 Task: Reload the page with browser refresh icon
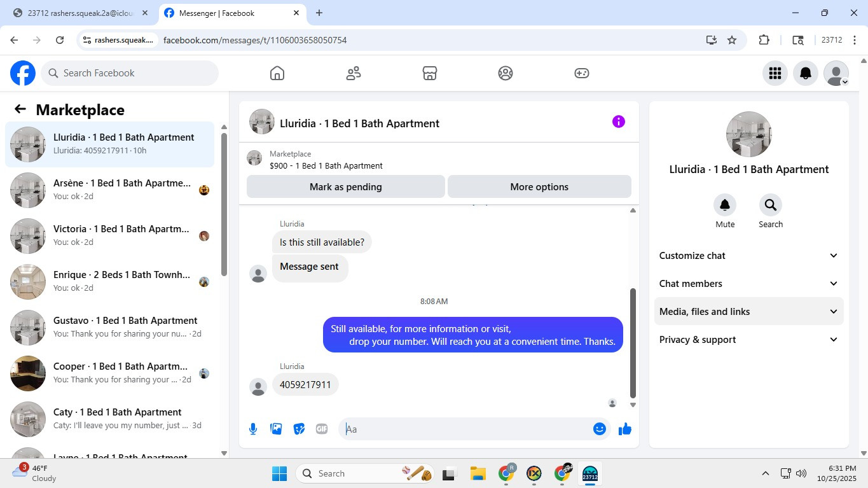tap(60, 40)
